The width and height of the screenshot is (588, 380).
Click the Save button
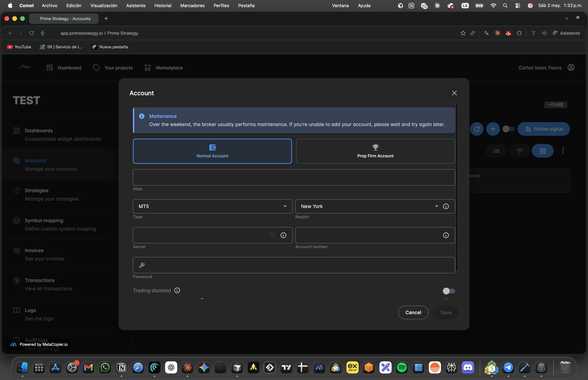(446, 312)
